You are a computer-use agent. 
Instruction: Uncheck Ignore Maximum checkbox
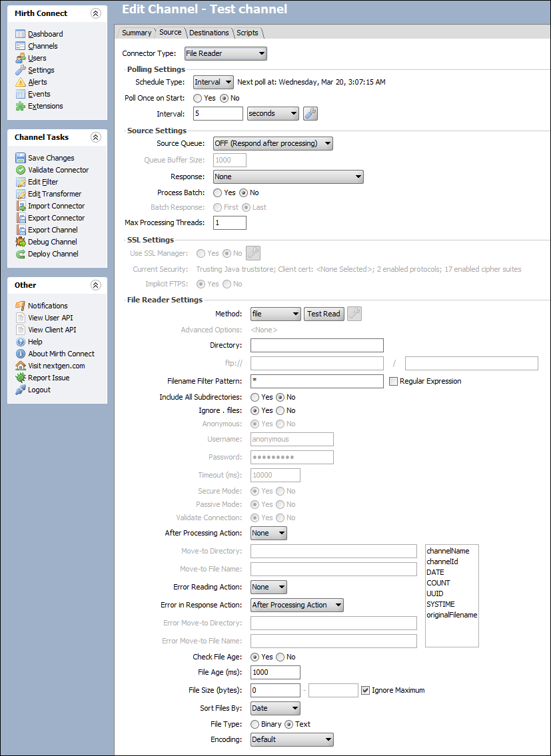click(366, 691)
